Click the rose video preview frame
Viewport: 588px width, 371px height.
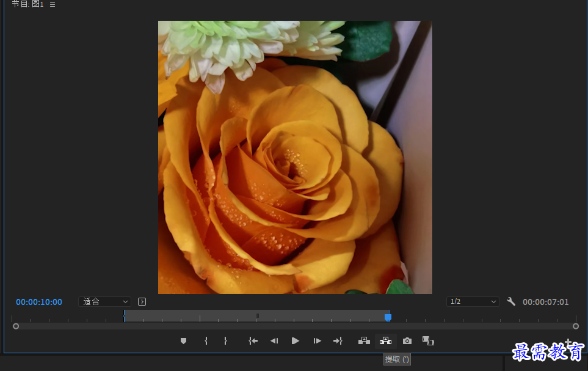[295, 157]
